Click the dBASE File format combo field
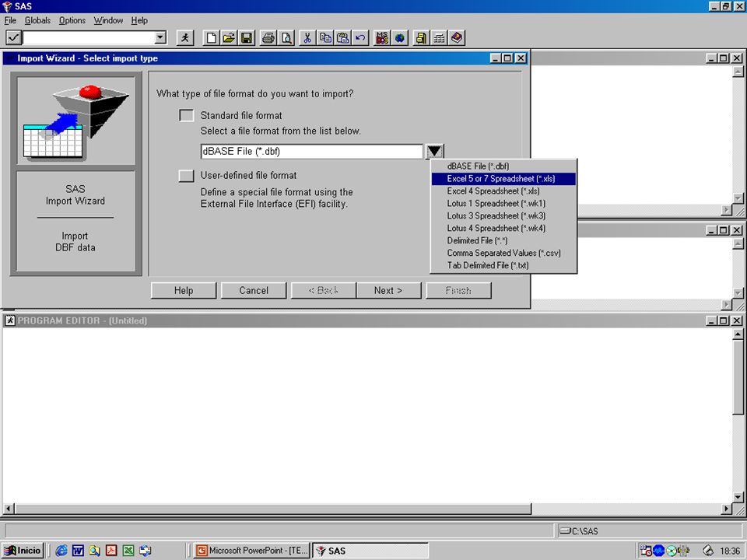 (311, 152)
